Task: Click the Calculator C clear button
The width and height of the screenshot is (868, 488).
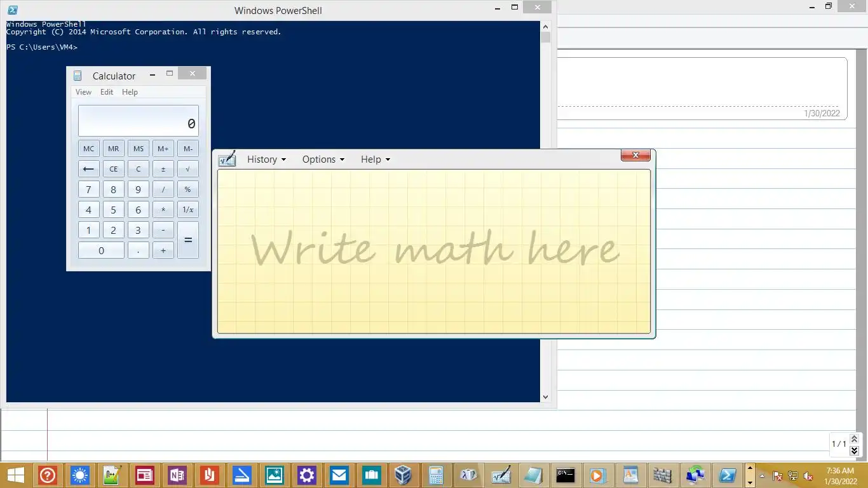Action: 138,169
